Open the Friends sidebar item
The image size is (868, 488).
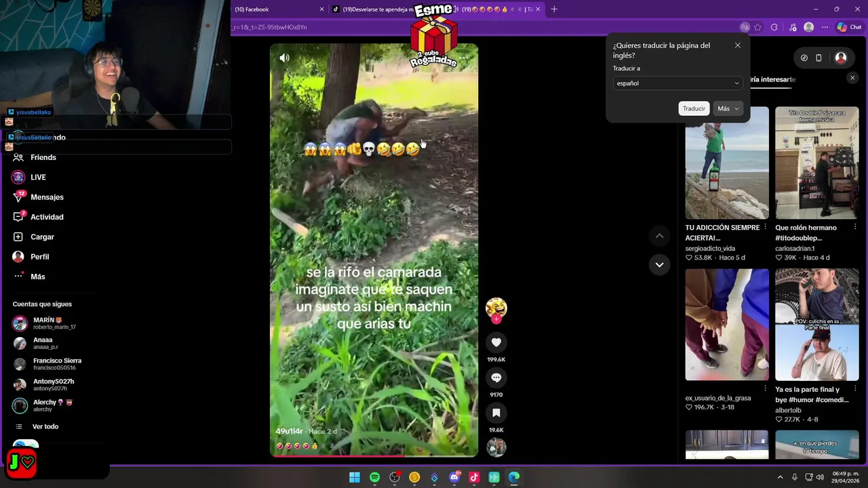(43, 157)
